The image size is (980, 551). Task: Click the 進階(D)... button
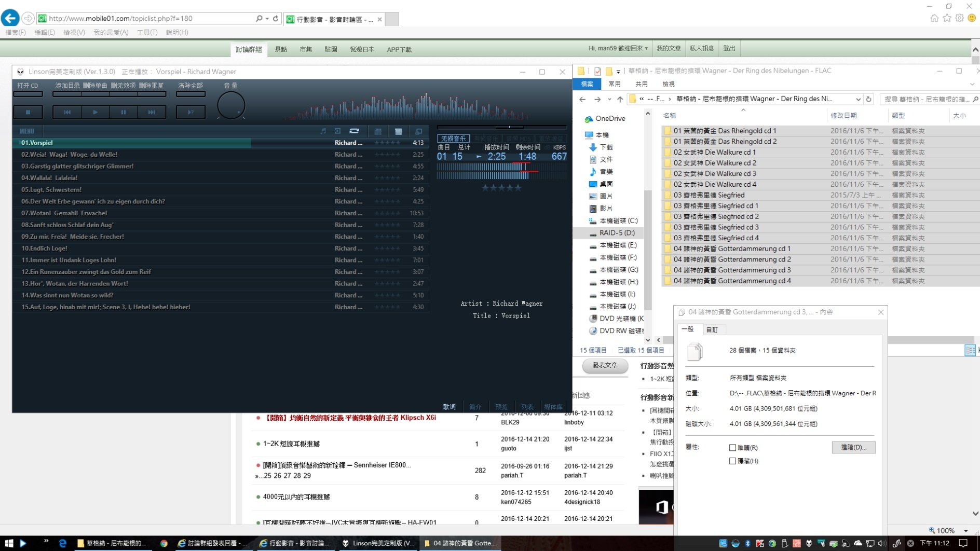tap(853, 447)
